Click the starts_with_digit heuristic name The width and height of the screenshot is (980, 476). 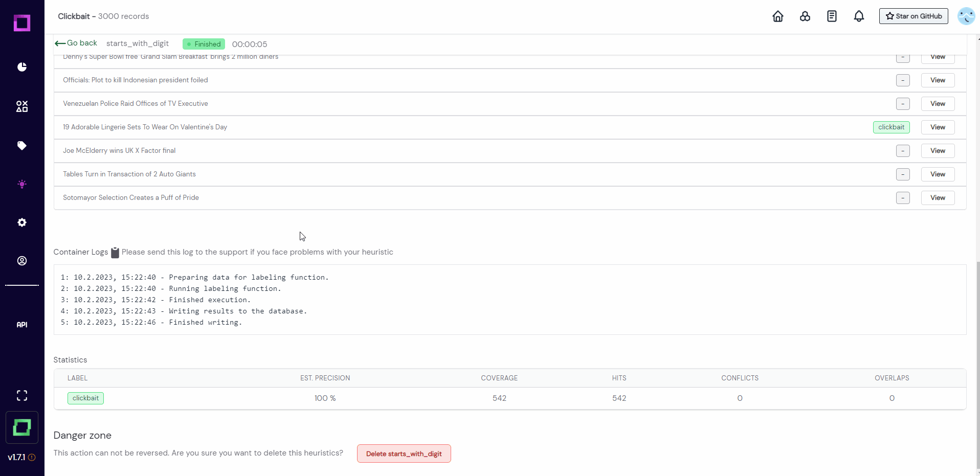click(x=138, y=43)
